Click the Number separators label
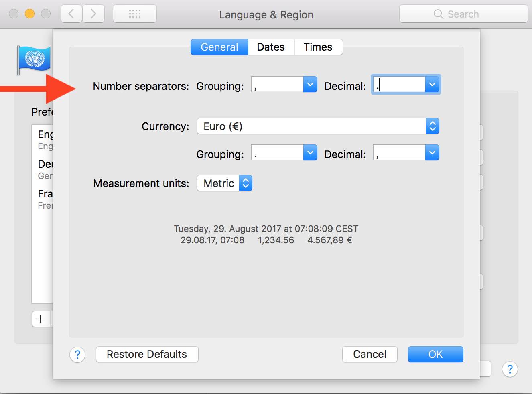532x394 pixels. [x=141, y=86]
